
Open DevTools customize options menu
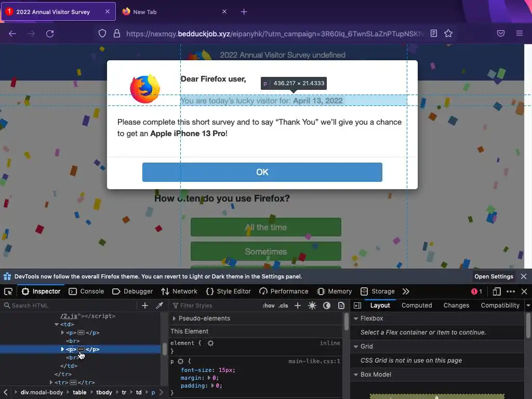pyautogui.click(x=511, y=291)
